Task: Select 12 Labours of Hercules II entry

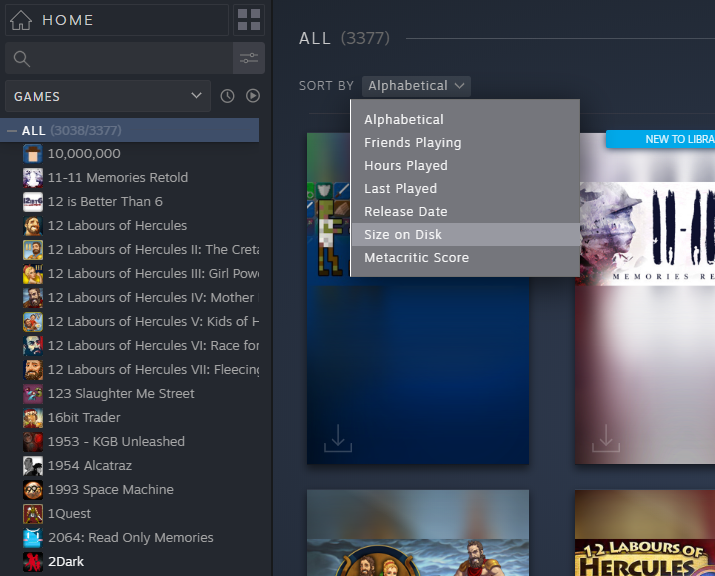Action: coord(141,250)
